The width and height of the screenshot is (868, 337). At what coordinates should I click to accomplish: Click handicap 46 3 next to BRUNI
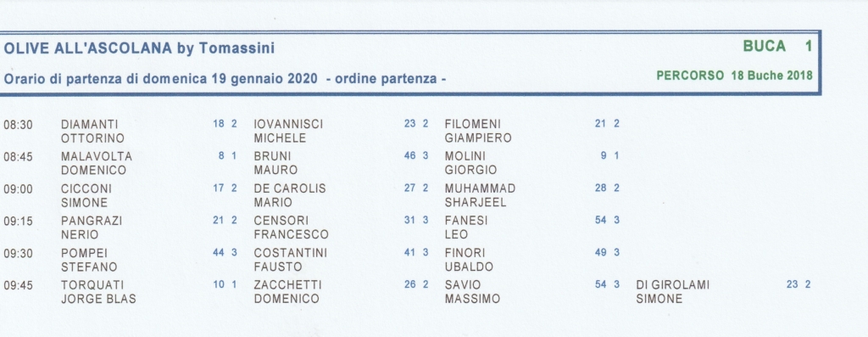pyautogui.click(x=416, y=155)
